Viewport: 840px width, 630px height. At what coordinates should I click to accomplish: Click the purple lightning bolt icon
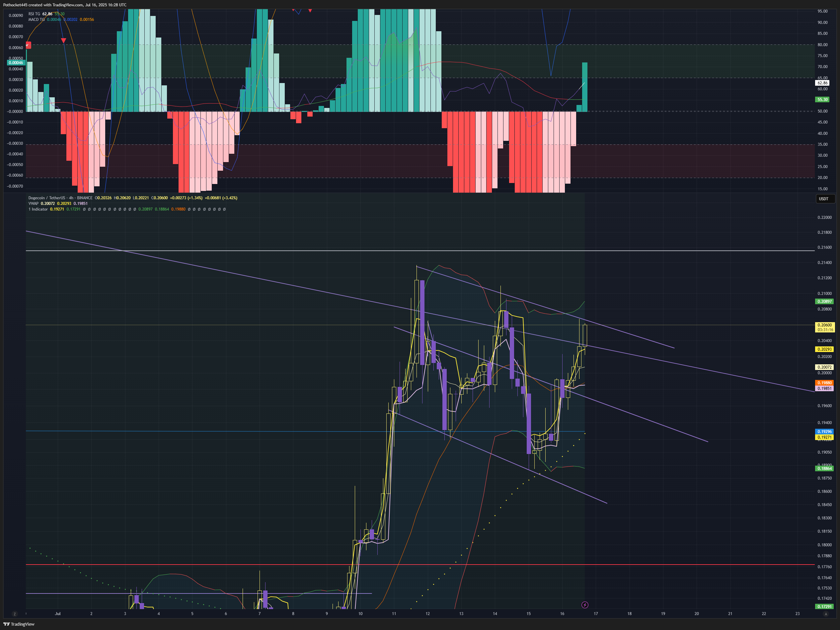[x=585, y=605]
